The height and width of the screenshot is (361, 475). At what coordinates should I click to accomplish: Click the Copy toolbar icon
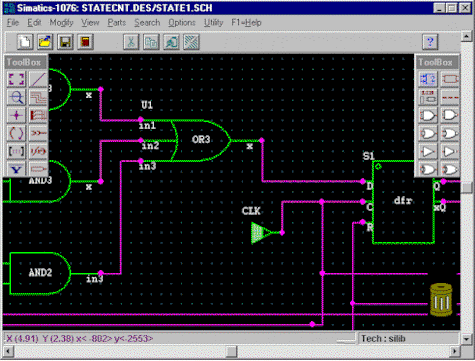[151, 42]
